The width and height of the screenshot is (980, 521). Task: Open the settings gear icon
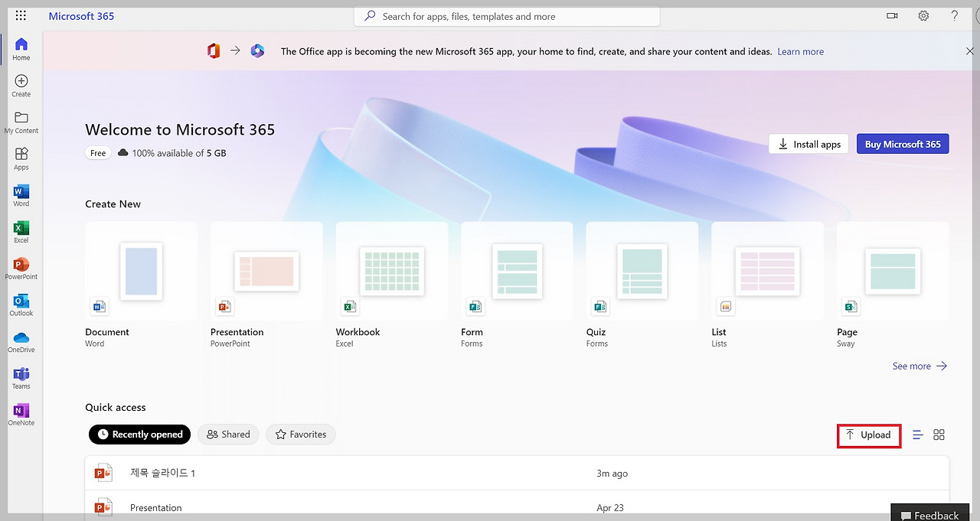[x=923, y=16]
